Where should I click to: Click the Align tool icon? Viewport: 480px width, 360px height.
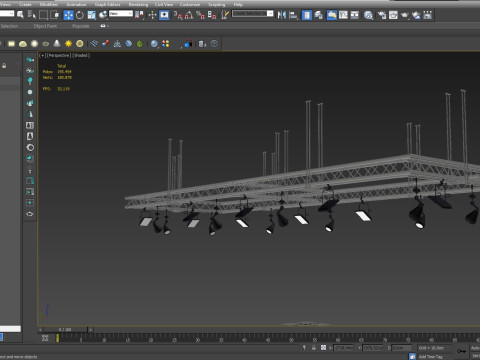click(293, 15)
